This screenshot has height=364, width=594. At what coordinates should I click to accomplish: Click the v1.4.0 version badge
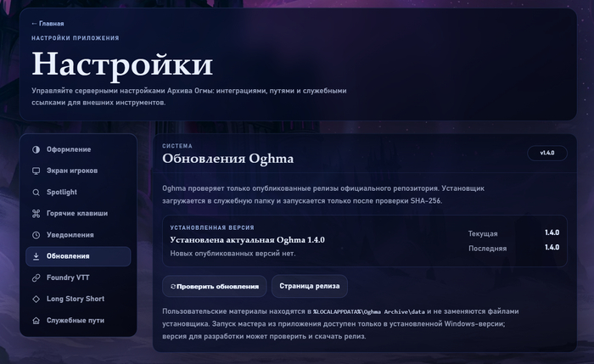547,153
